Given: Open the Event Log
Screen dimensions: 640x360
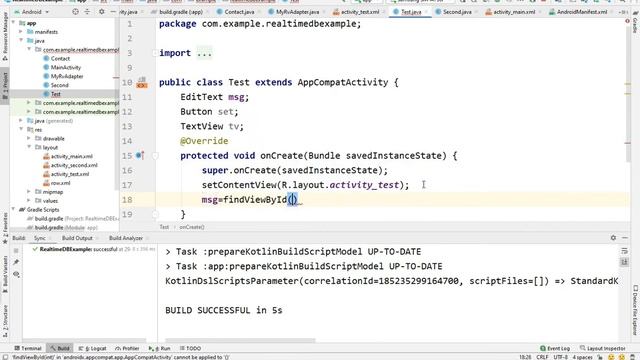Looking at the screenshot, I should [x=555, y=348].
